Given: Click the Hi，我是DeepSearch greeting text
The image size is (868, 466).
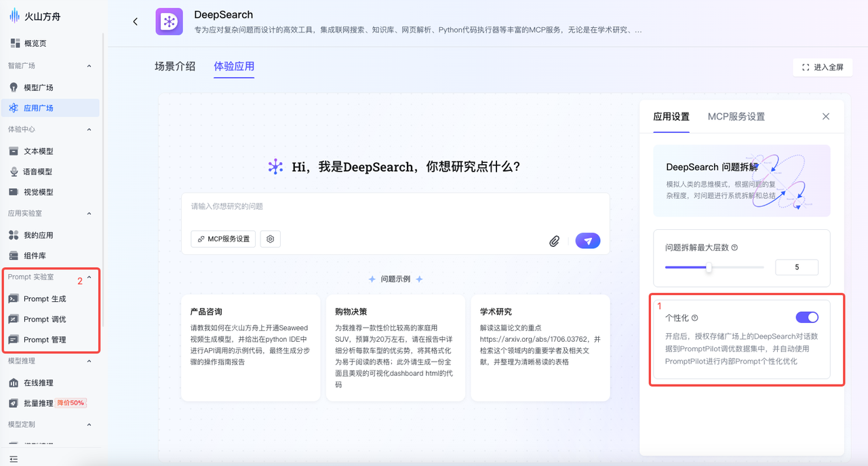Looking at the screenshot, I should point(406,167).
